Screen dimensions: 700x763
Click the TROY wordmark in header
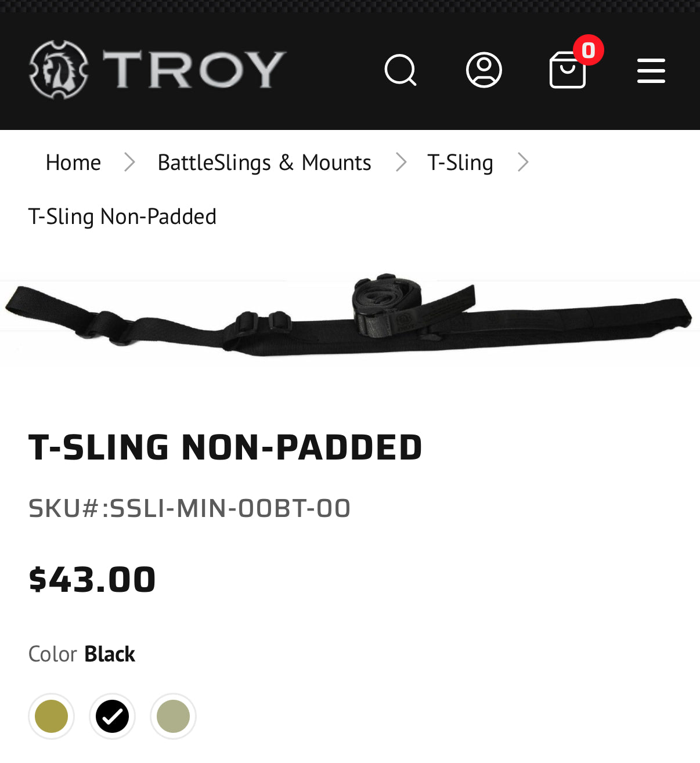point(194,70)
